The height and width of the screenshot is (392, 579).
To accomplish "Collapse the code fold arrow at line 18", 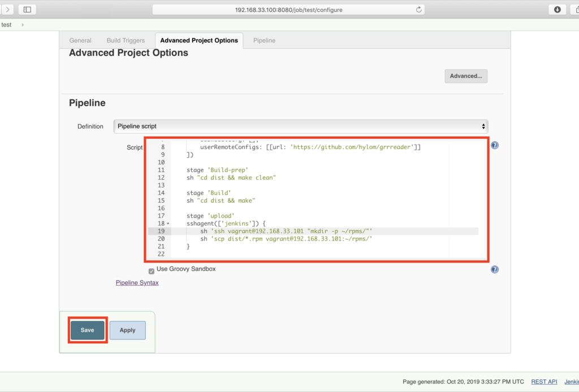I will 168,224.
